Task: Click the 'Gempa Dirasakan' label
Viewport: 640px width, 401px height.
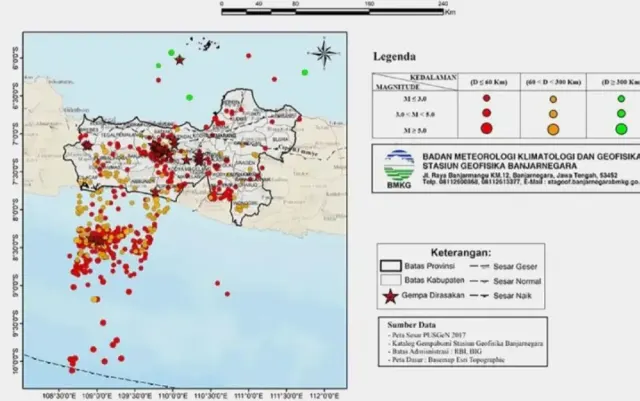Action: click(x=433, y=295)
